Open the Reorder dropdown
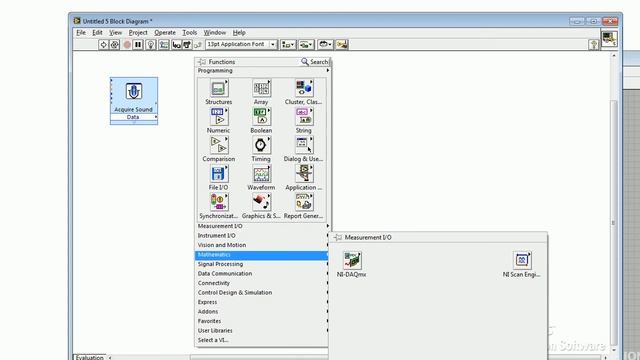 coord(325,44)
